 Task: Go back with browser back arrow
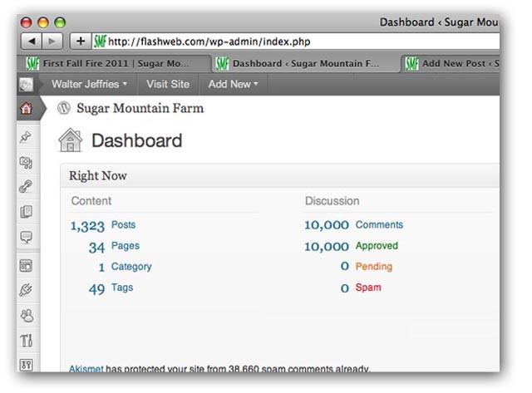click(32, 42)
